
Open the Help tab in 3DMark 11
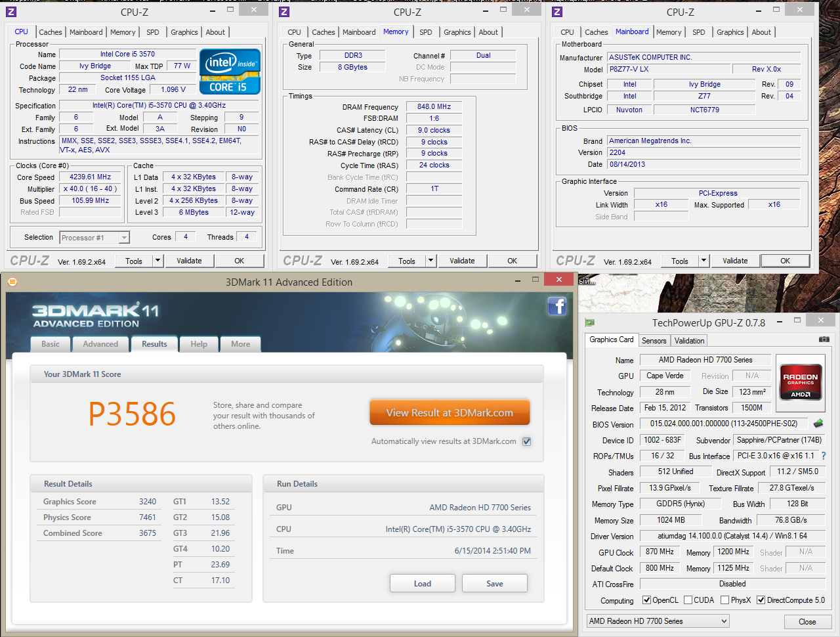click(x=199, y=344)
